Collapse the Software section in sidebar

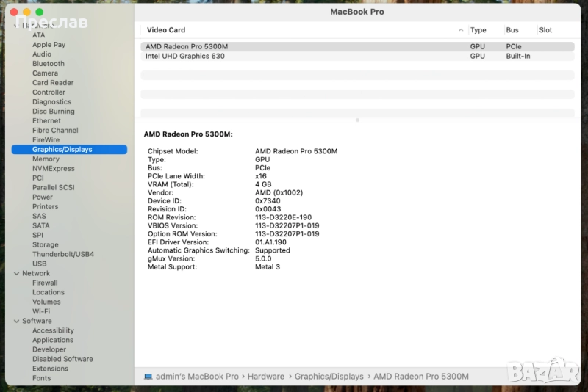tap(16, 321)
